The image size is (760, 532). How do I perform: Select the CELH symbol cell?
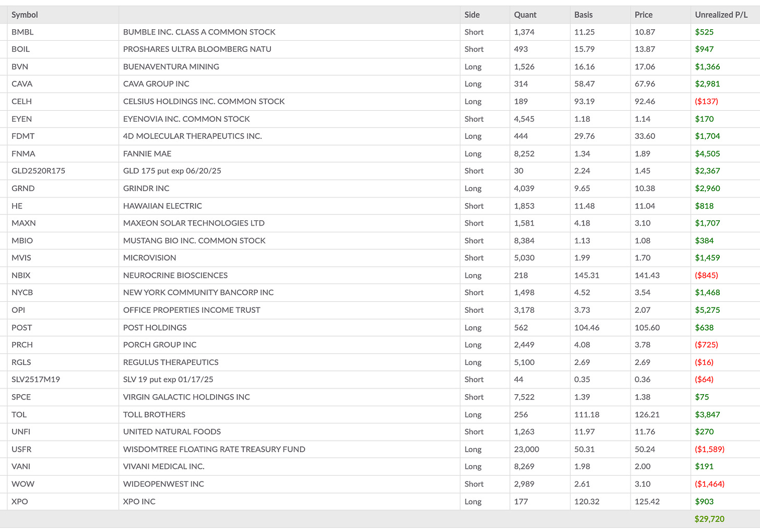[x=21, y=101]
